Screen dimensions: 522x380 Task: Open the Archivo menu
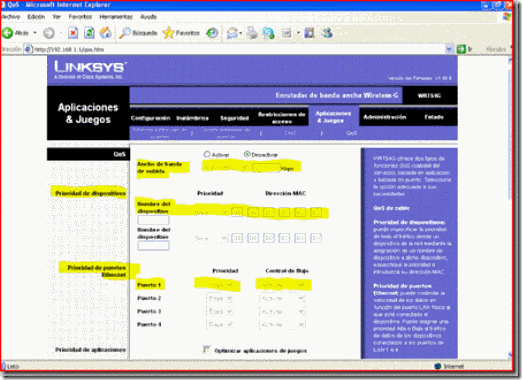pyautogui.click(x=11, y=17)
